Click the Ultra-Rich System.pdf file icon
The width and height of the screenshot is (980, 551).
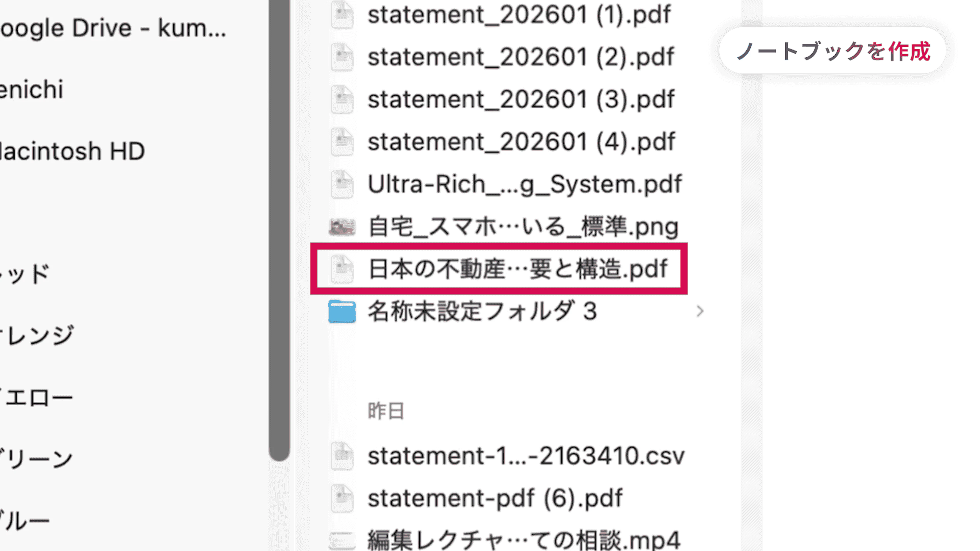coord(342,184)
